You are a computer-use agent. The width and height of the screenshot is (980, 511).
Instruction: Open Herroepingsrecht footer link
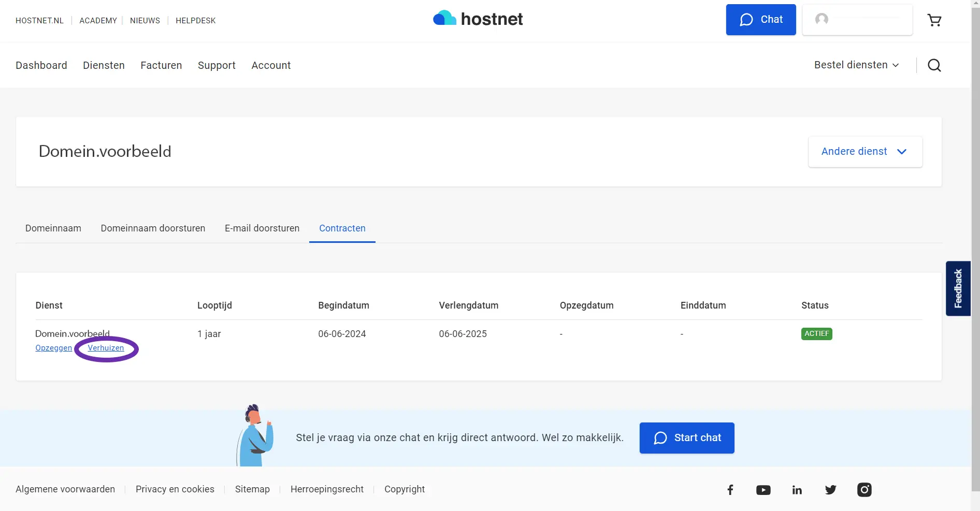click(327, 489)
